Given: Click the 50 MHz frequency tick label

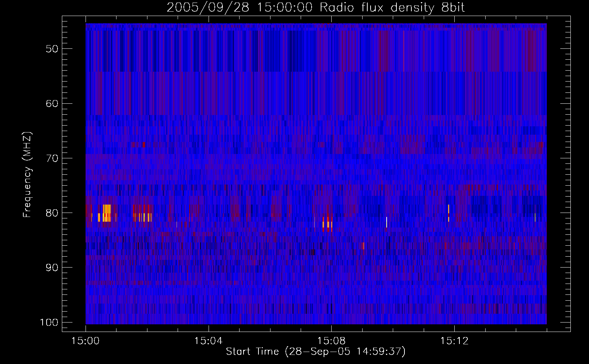Looking at the screenshot, I should point(52,49).
